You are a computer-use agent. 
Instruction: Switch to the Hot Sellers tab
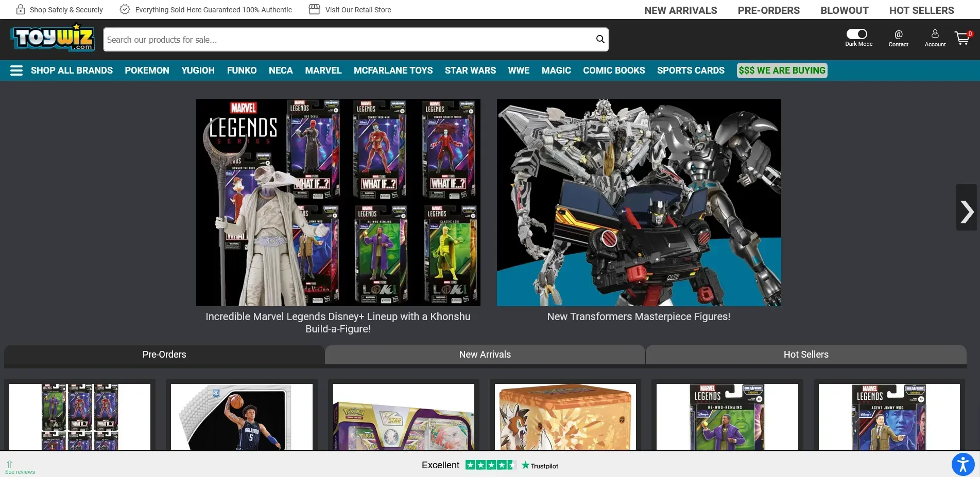tap(805, 355)
